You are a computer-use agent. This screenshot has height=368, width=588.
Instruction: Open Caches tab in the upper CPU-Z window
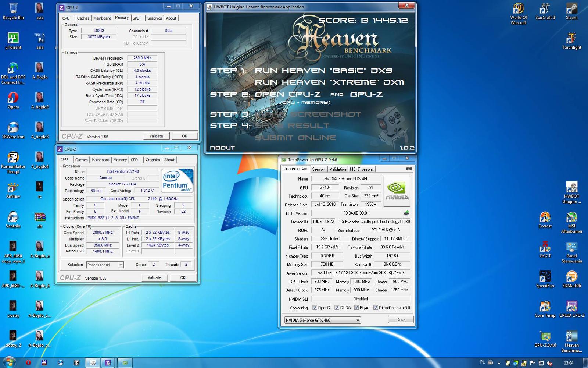pos(83,18)
